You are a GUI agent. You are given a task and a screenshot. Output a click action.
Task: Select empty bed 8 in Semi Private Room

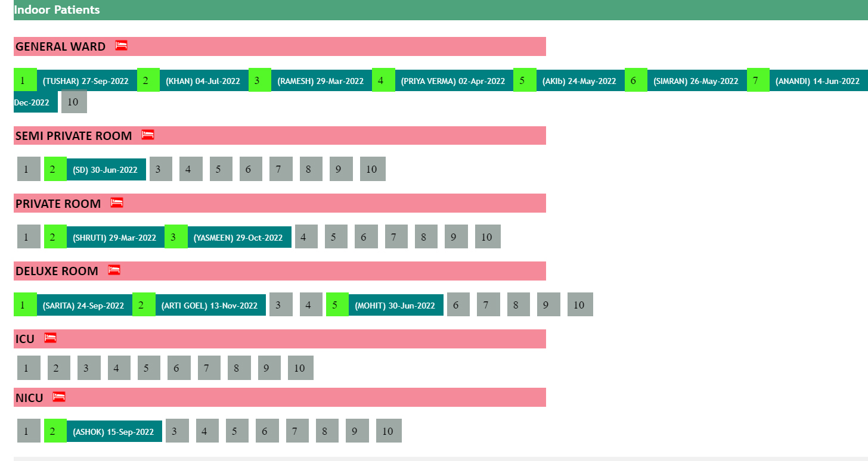click(311, 169)
